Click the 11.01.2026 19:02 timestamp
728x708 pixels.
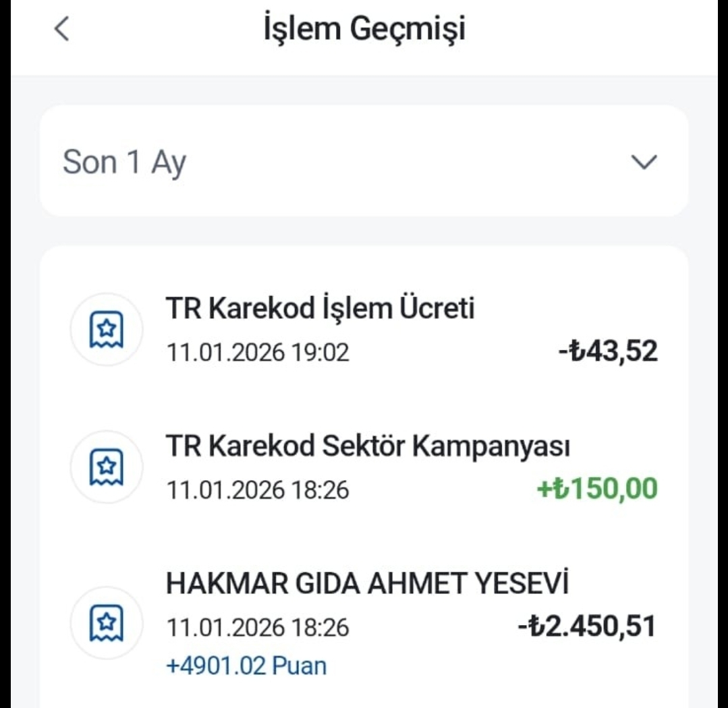click(x=258, y=353)
